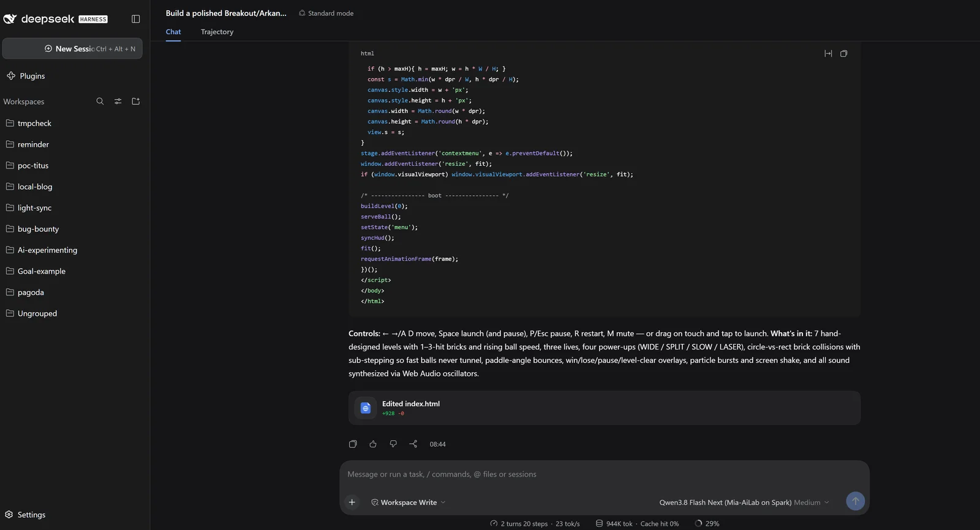
Task: Click the Workspaces heading
Action: [x=24, y=102]
